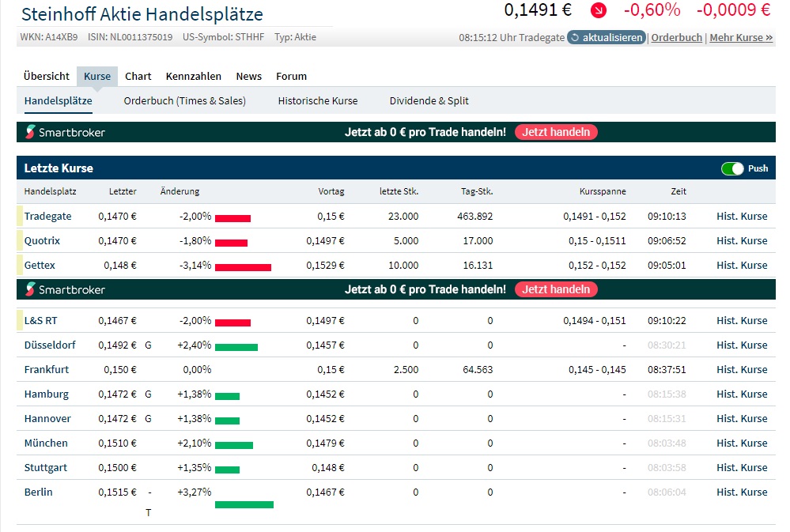790x532 pixels.
Task: Open the Historische Kurse sub-tab
Action: coord(318,100)
